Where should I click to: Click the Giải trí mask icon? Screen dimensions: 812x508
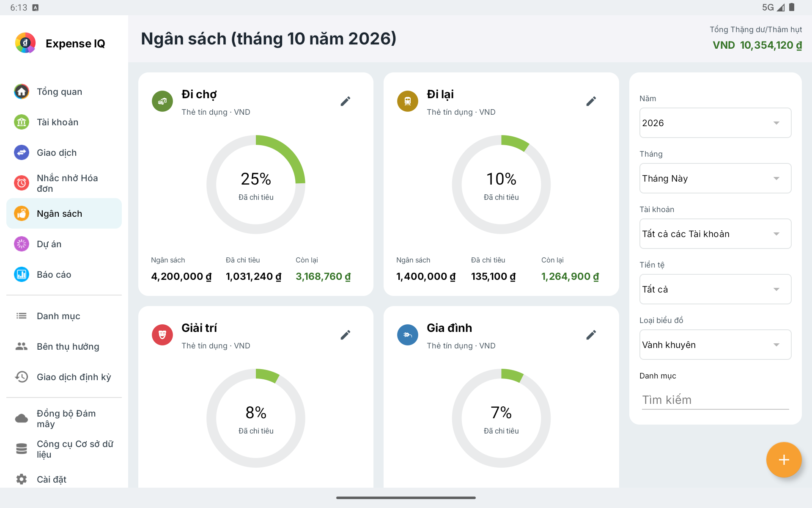(162, 335)
